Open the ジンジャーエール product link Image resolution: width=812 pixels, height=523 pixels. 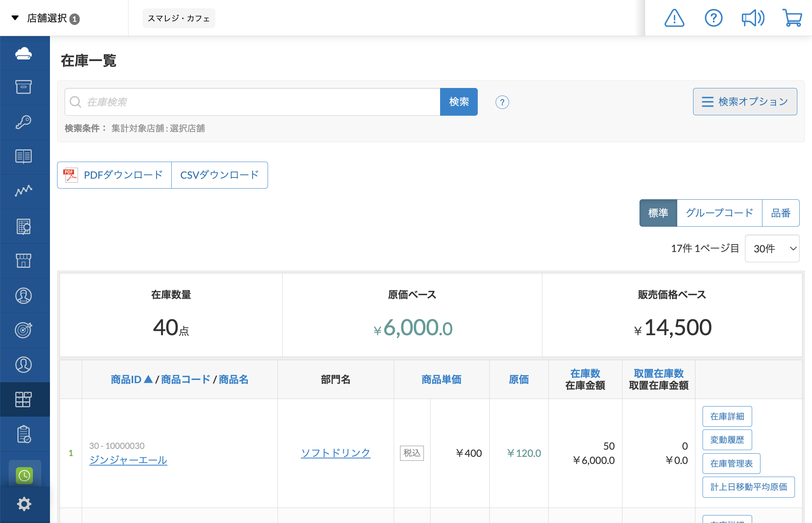point(128,460)
